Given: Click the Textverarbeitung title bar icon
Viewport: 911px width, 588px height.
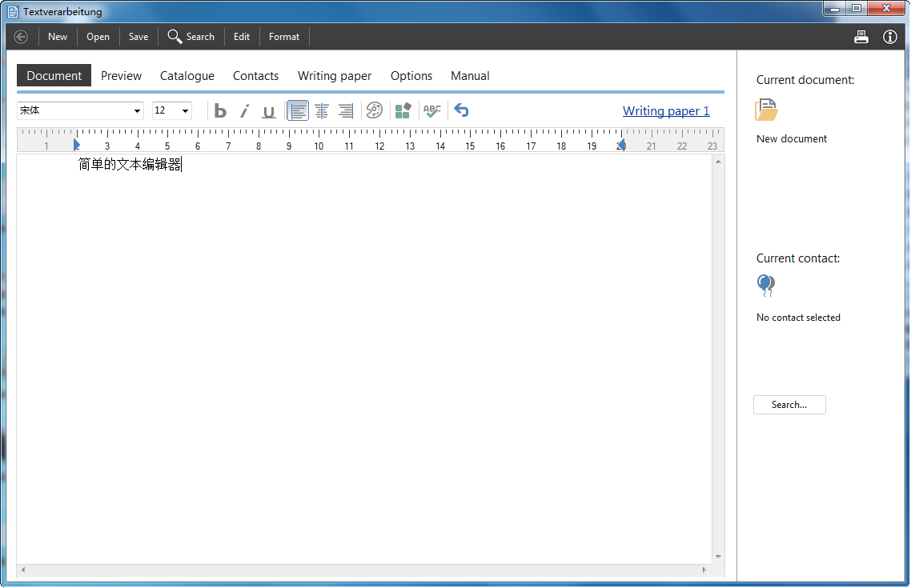Looking at the screenshot, I should pyautogui.click(x=13, y=11).
